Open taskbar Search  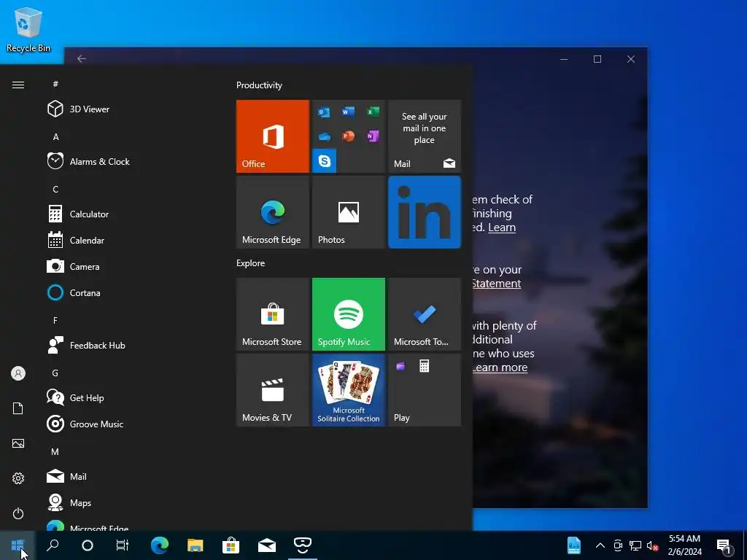tap(53, 545)
